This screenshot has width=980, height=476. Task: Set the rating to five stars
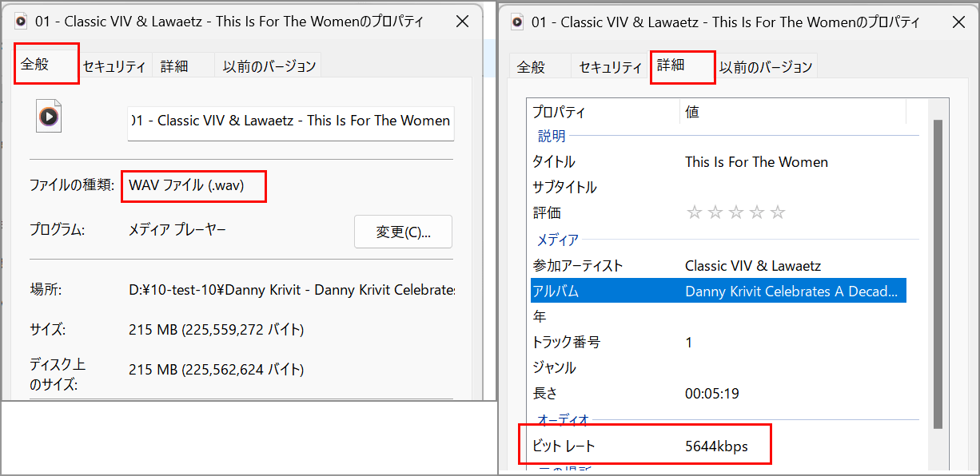pyautogui.click(x=777, y=212)
